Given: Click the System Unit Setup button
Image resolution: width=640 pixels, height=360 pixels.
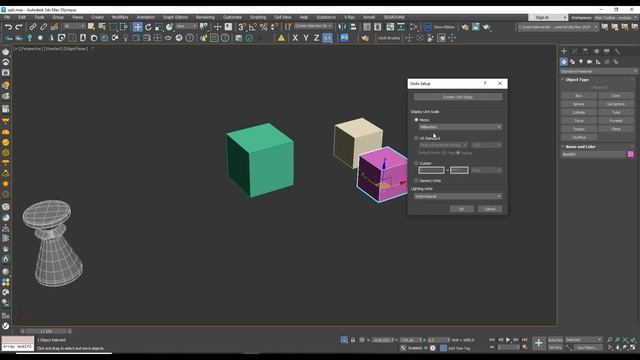Looking at the screenshot, I should pos(458,97).
